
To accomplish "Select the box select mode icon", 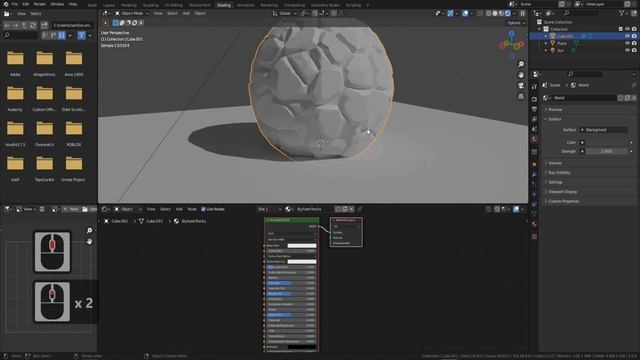I will [x=116, y=23].
